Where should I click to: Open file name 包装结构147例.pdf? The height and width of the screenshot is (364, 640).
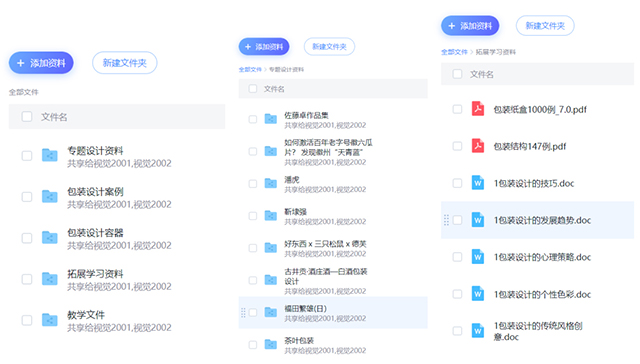[x=530, y=146]
